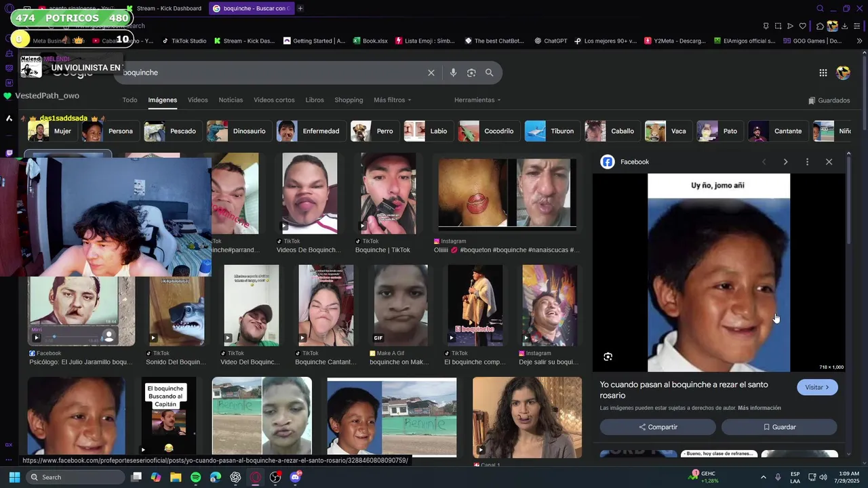Show the previous image in the preview panel
Screen dimensions: 868x488
click(x=764, y=162)
